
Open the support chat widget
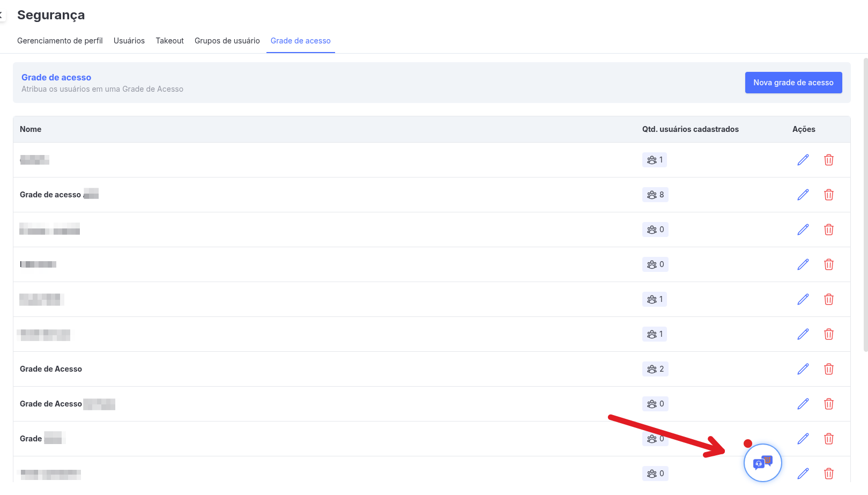[x=762, y=462]
